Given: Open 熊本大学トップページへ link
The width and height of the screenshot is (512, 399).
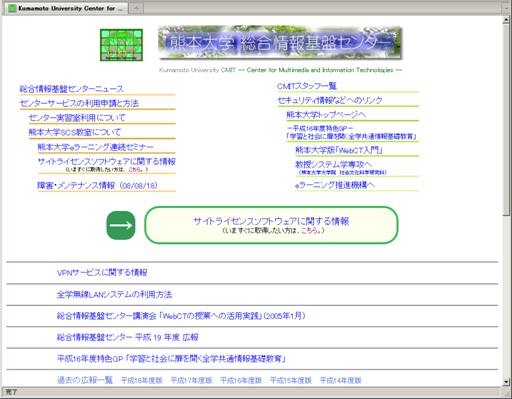Looking at the screenshot, I should point(326,115).
